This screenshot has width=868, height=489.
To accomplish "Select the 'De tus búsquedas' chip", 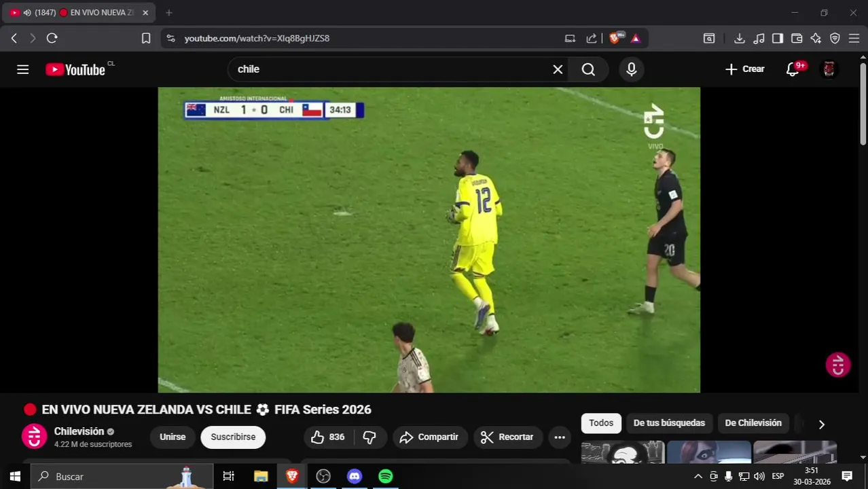I will [669, 422].
